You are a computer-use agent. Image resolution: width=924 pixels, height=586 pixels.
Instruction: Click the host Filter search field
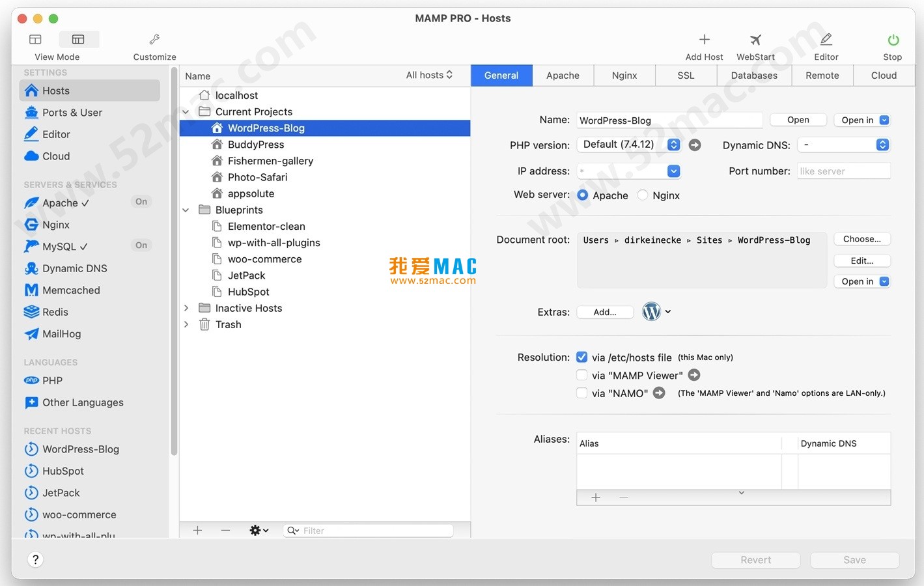369,531
